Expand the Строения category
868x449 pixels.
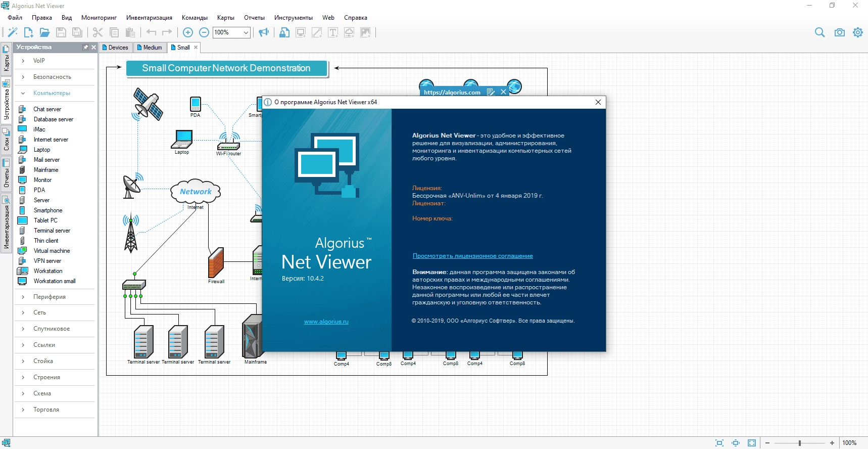(23, 377)
